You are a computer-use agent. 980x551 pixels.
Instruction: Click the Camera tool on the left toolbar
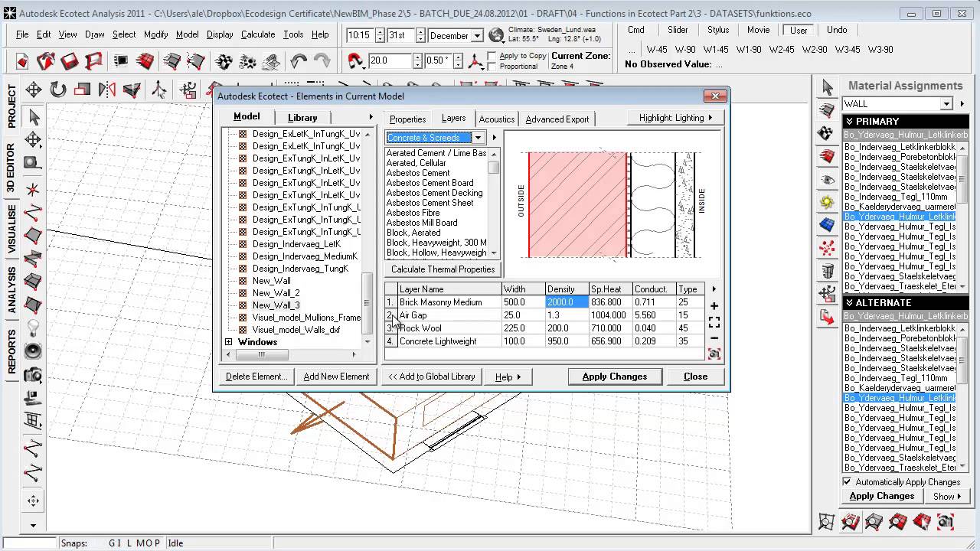click(x=33, y=374)
